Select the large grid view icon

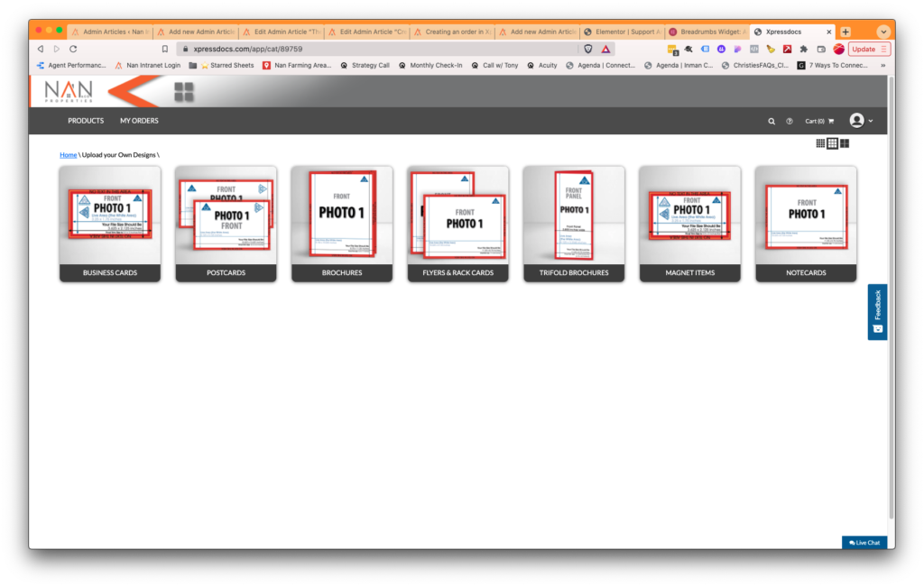click(845, 143)
